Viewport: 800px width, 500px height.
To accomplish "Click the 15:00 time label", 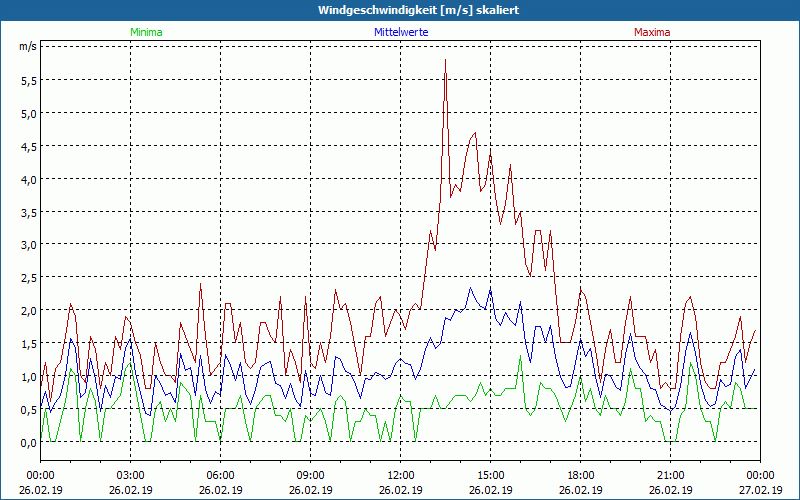I will pos(490,476).
